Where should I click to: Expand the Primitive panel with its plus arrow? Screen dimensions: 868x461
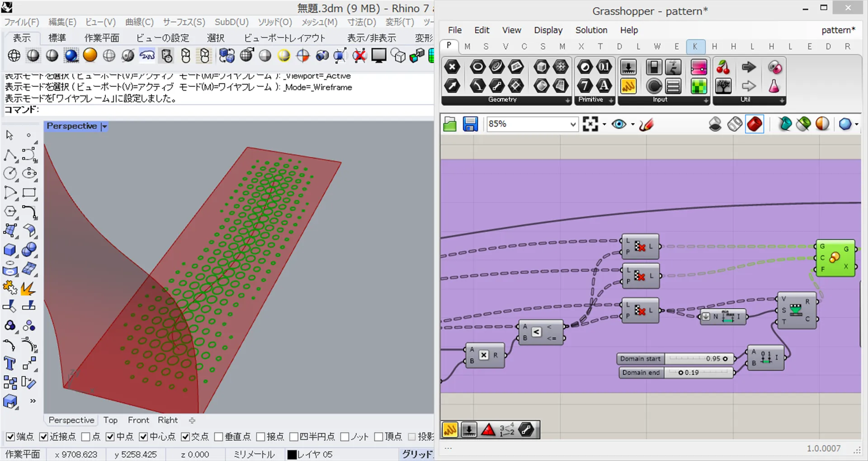click(x=611, y=100)
